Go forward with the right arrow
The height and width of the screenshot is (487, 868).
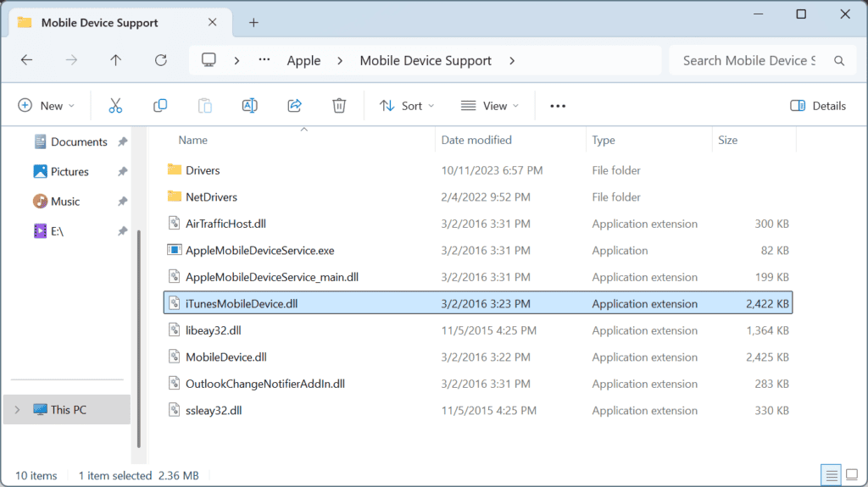[71, 60]
